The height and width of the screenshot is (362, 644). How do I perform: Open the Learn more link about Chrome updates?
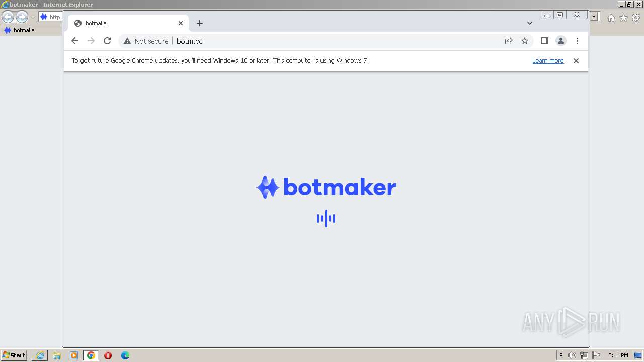(x=548, y=61)
